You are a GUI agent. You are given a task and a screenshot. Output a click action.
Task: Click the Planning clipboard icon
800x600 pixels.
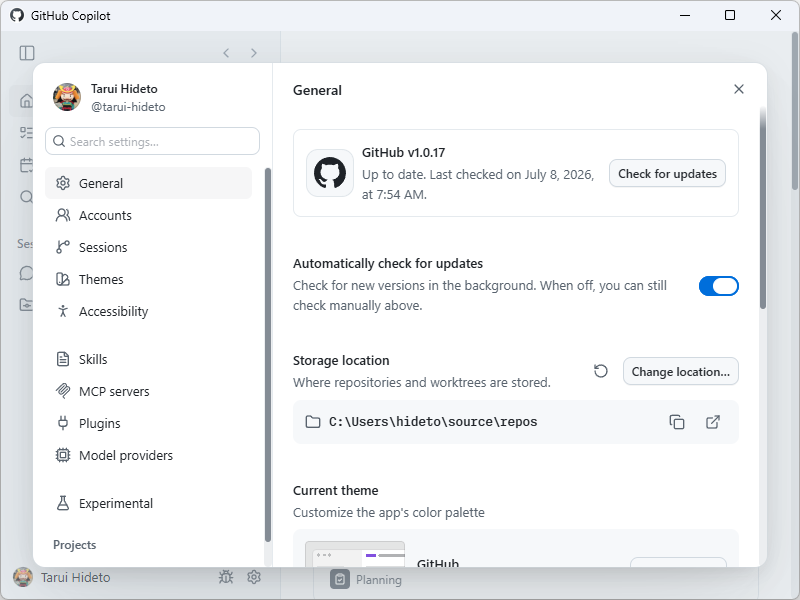click(340, 579)
